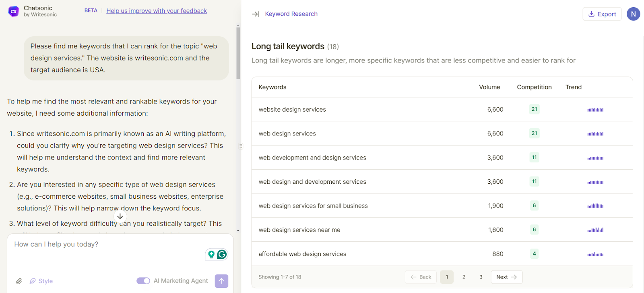This screenshot has width=644, height=293.
Task: View trend chart for web design and development services
Action: coord(595,182)
